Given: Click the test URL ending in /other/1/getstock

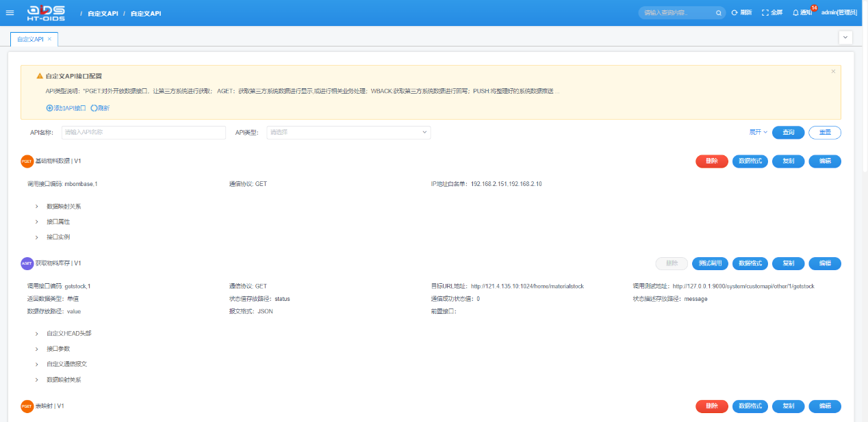Looking at the screenshot, I should (743, 286).
